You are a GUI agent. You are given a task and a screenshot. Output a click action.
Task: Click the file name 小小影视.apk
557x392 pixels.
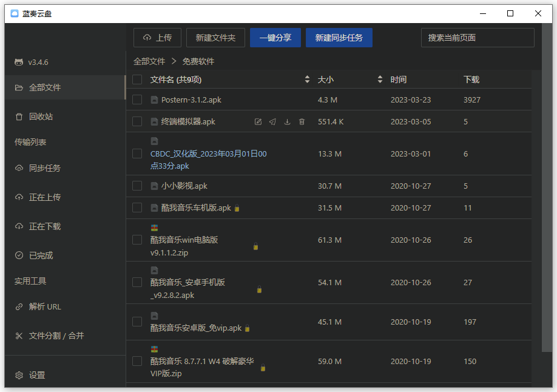click(x=184, y=186)
